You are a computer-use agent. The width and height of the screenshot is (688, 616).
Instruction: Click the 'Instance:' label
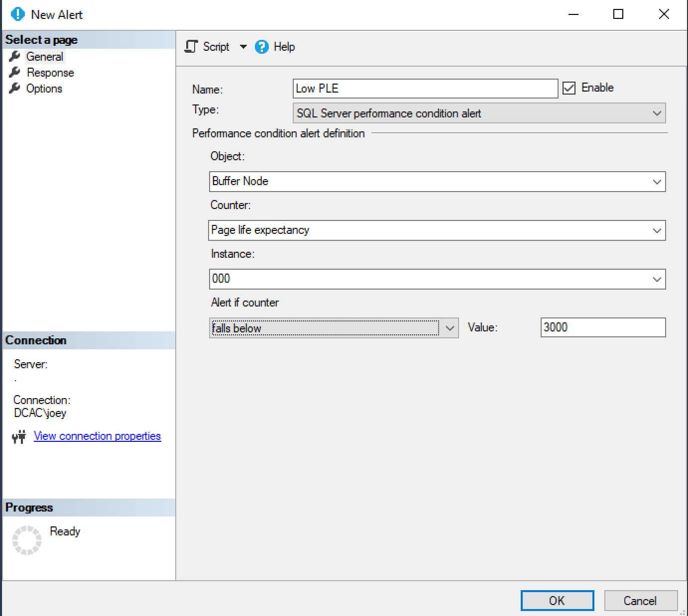(x=232, y=254)
